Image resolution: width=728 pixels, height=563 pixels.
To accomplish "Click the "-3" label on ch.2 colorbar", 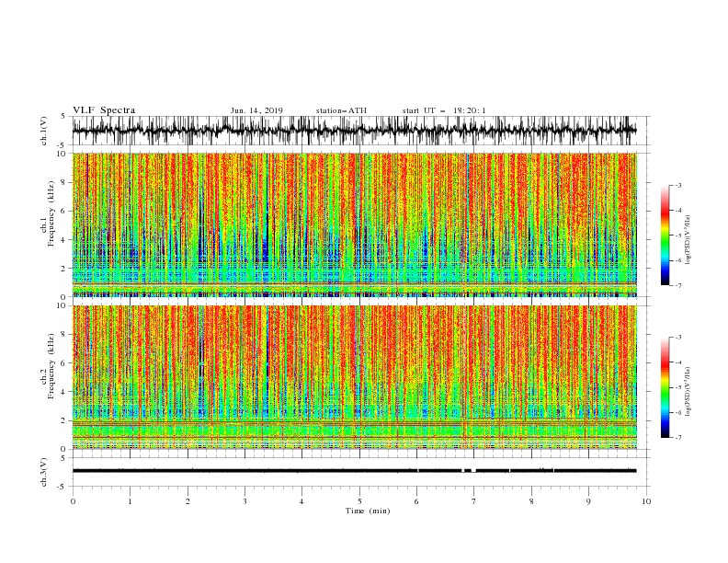I will point(678,338).
